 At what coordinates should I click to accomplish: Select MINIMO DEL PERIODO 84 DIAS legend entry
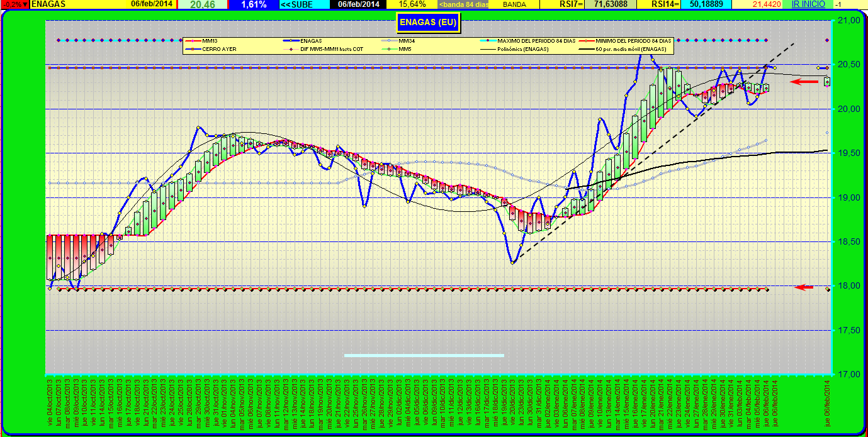(x=626, y=41)
